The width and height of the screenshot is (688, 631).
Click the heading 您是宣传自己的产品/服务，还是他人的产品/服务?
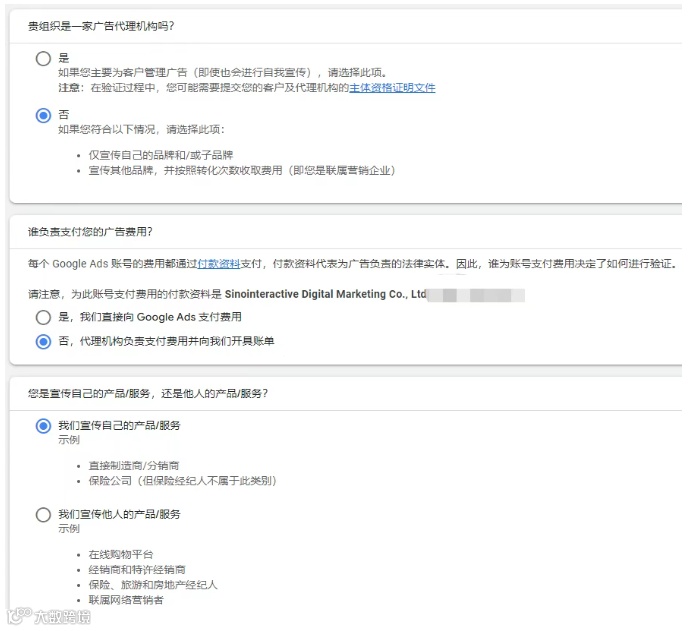tap(148, 394)
